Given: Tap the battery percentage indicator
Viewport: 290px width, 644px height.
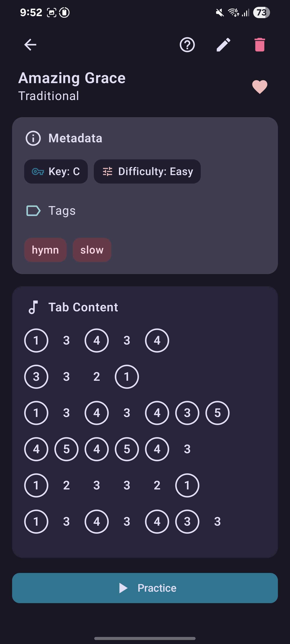Looking at the screenshot, I should [x=261, y=12].
